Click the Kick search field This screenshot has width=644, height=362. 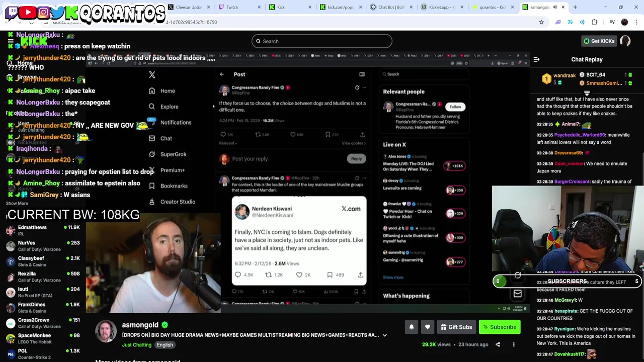click(322, 41)
